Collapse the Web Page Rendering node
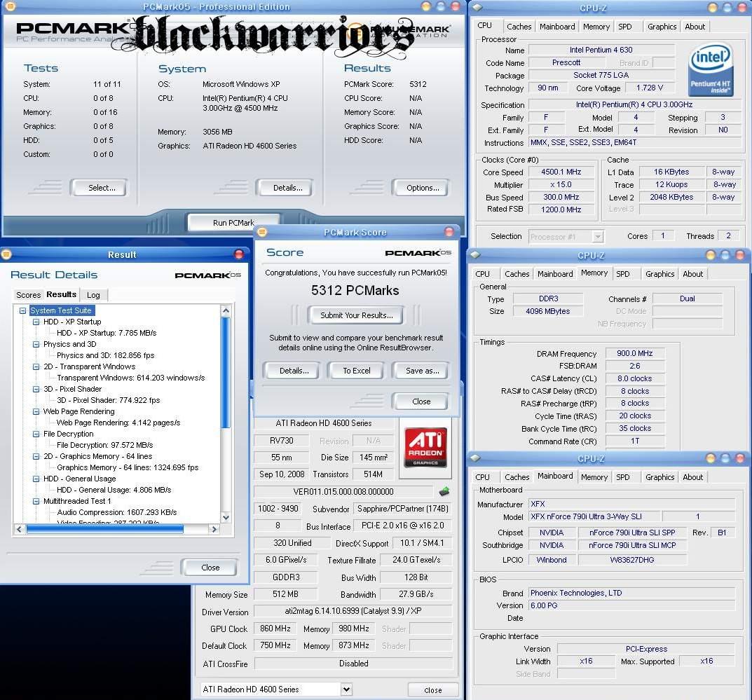Screen dimensions: 752x700 coord(36,411)
